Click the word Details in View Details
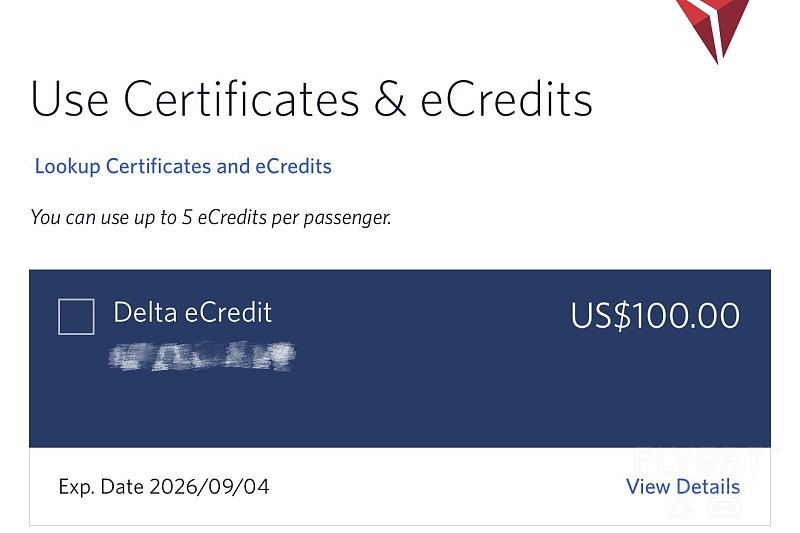Image resolution: width=800 pixels, height=533 pixels. (x=709, y=487)
